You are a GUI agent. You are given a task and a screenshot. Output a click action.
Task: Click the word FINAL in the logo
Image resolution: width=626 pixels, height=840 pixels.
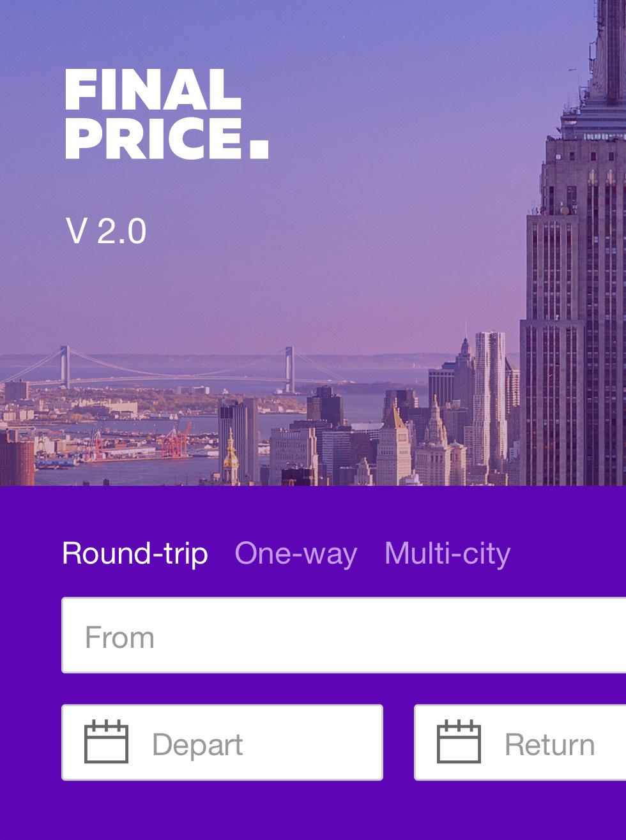pyautogui.click(x=153, y=90)
